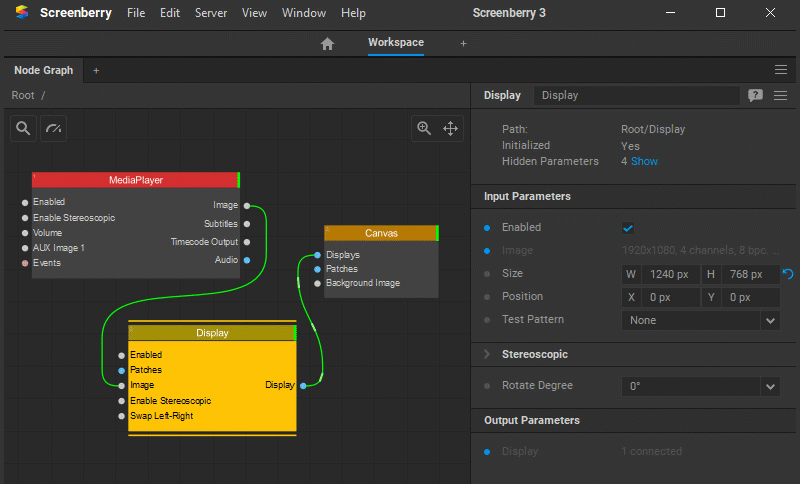Expand the Stereoscopic section
The width and height of the screenshot is (800, 484).
click(x=487, y=354)
